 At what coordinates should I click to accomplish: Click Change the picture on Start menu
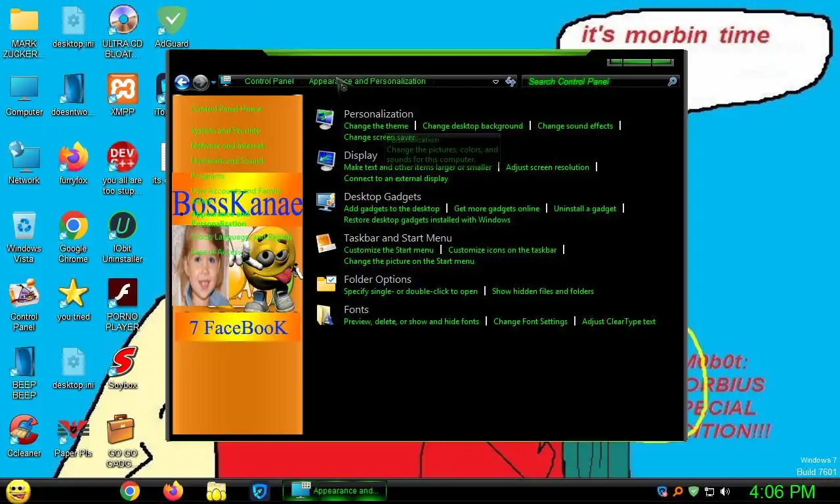pos(409,261)
